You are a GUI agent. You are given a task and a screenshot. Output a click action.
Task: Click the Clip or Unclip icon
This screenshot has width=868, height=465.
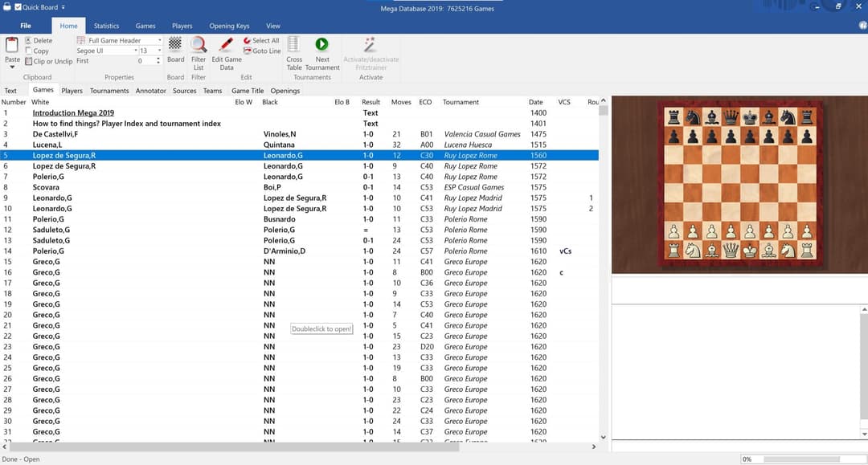click(x=28, y=61)
